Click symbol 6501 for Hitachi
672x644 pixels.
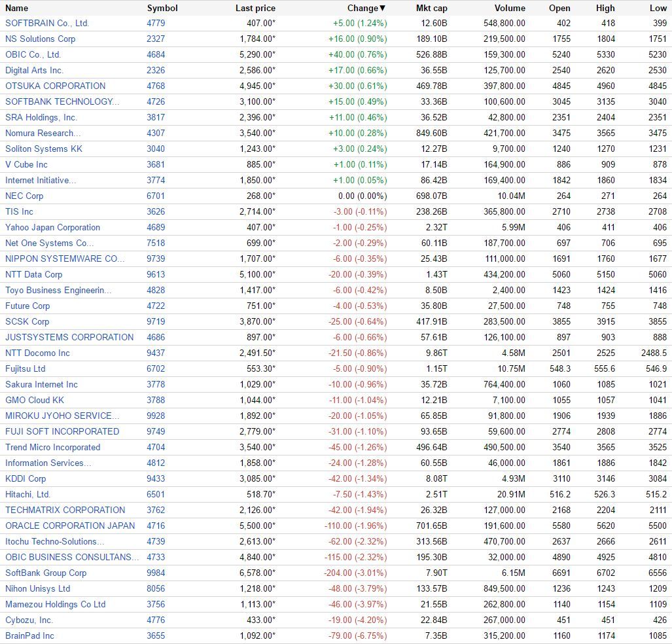156,495
